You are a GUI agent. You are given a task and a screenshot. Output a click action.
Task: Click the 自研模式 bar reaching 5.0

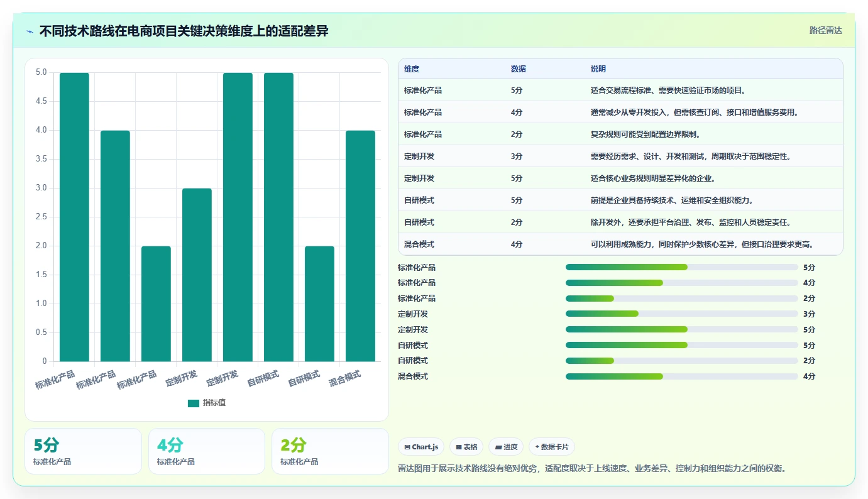point(278,217)
